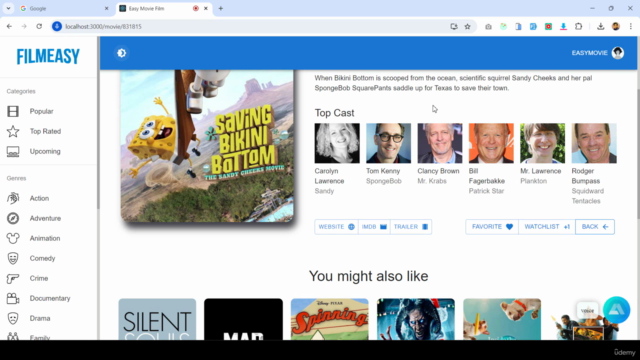This screenshot has height=360, width=640.
Task: Open Tom Kenny cast photo
Action: click(x=389, y=143)
